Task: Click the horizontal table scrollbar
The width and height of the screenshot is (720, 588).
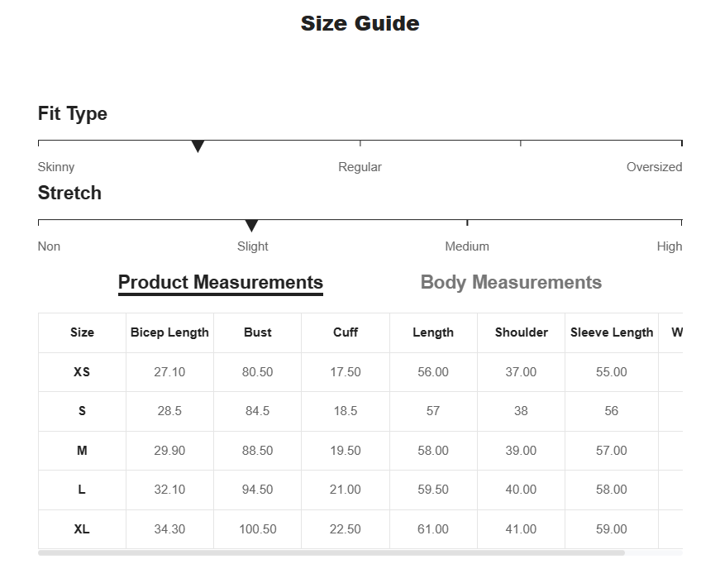Action: pyautogui.click(x=331, y=552)
